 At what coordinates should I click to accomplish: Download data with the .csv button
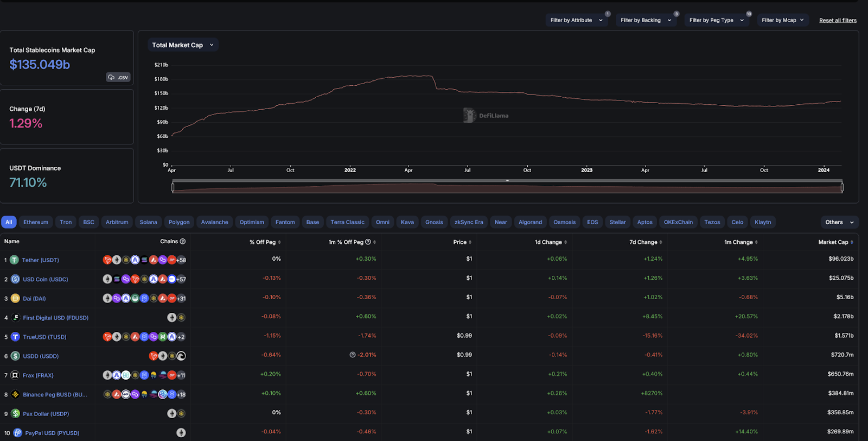[118, 77]
